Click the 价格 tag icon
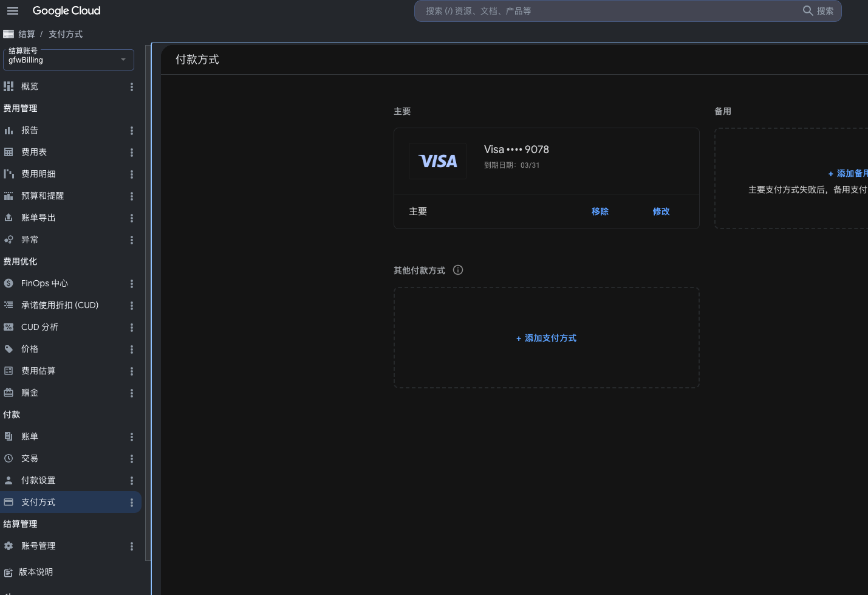 (9, 349)
